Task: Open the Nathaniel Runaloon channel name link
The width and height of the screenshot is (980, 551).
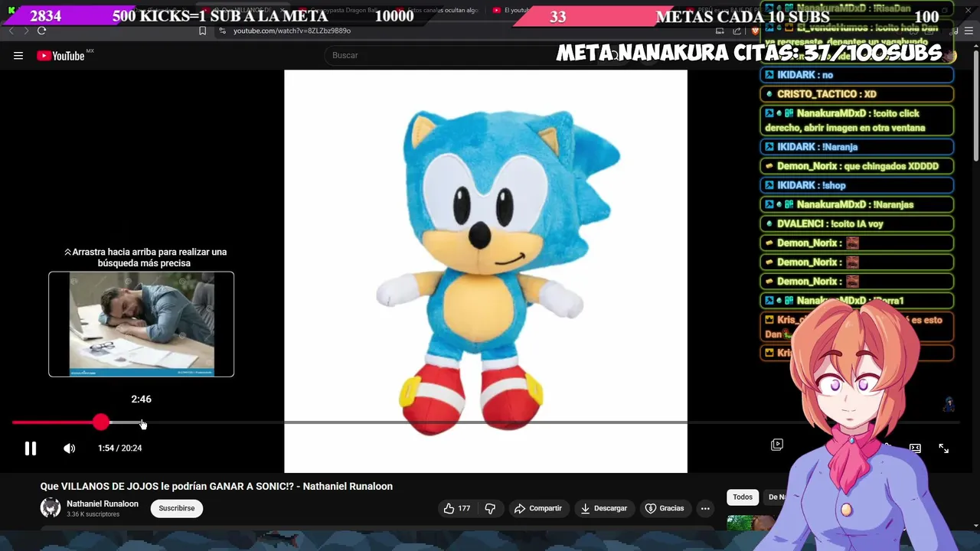Action: coord(103,504)
